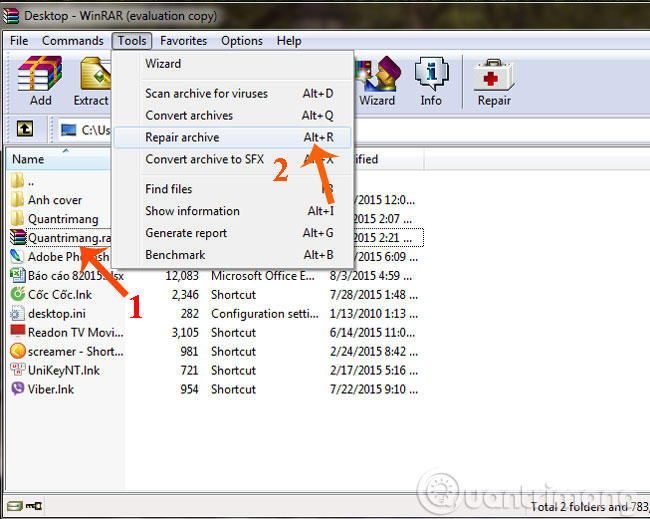Click the Modified column header

[387, 159]
